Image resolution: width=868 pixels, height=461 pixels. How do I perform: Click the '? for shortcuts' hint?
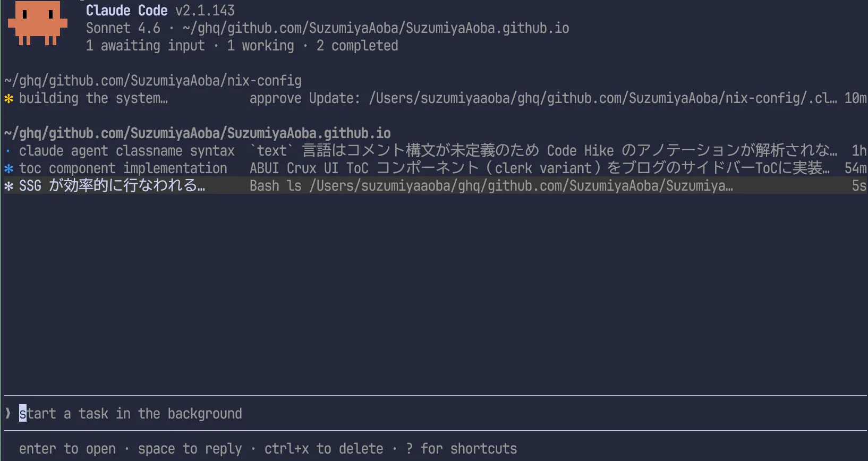click(462, 449)
